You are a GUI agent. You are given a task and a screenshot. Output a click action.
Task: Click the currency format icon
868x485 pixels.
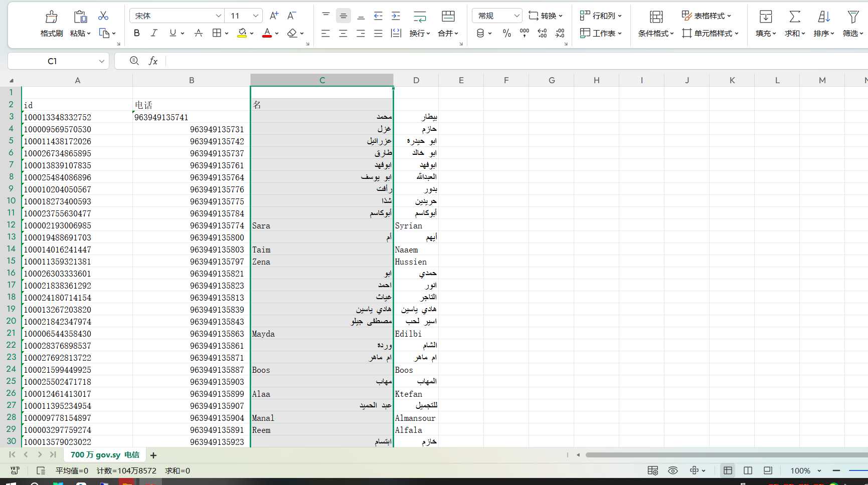tap(480, 33)
